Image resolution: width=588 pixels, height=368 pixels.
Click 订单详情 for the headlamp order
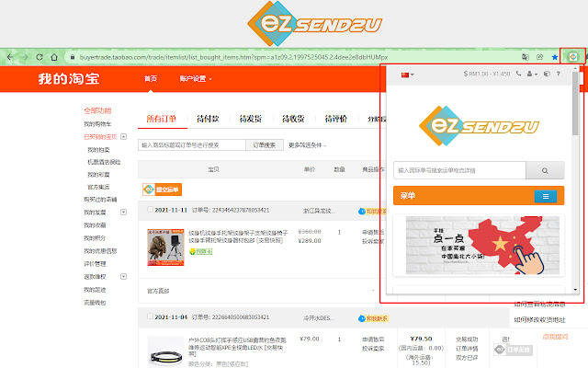click(x=467, y=349)
